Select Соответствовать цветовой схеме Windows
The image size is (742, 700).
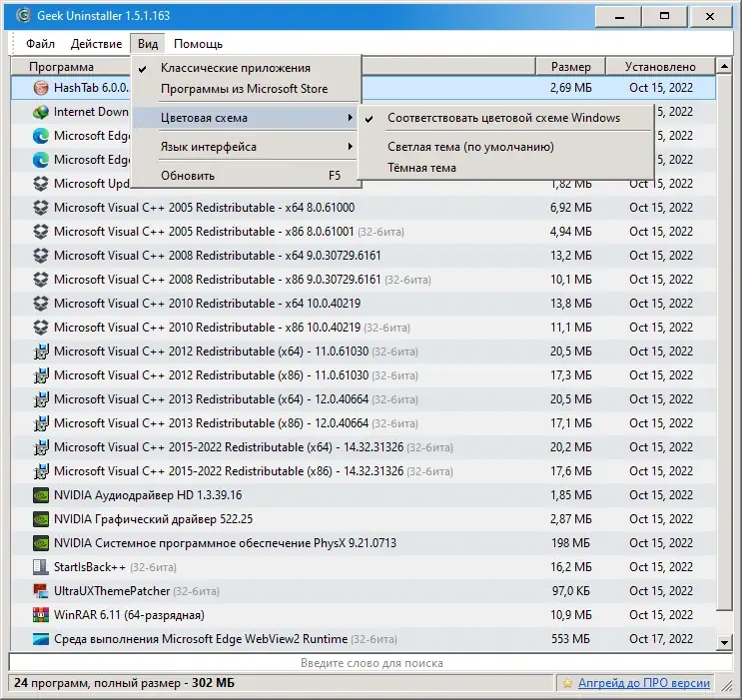[x=505, y=118]
